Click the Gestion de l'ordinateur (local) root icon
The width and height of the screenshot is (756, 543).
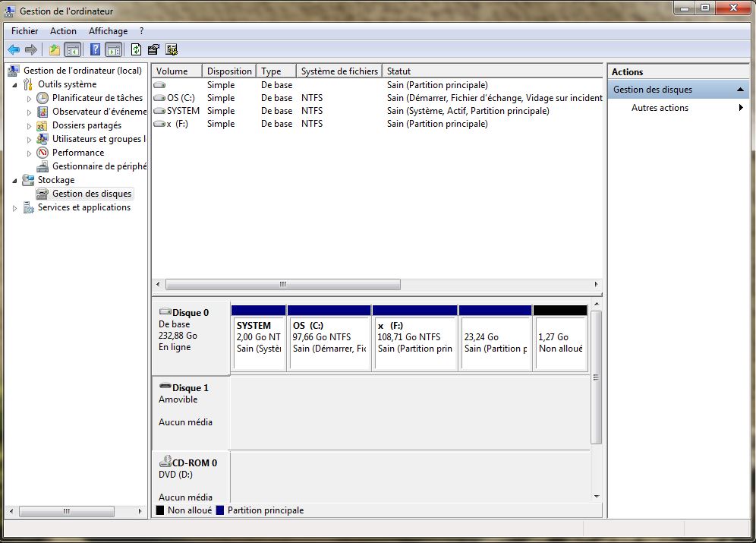pos(14,71)
